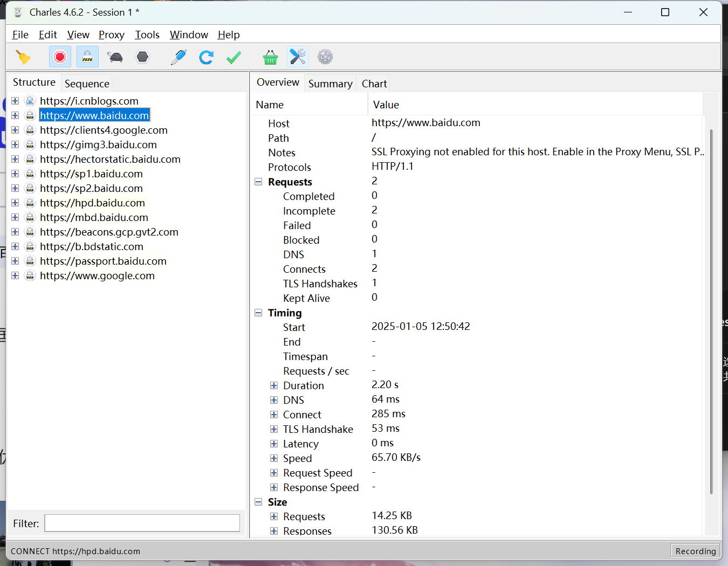Expand the https://www.google.com node
Viewport: 728px width, 566px height.
click(15, 275)
